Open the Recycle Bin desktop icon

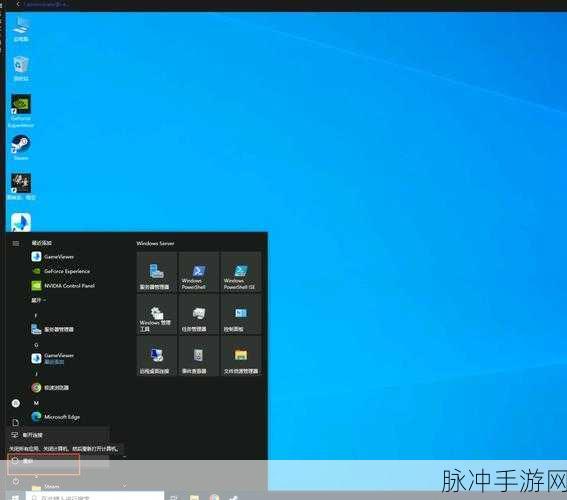[21, 68]
